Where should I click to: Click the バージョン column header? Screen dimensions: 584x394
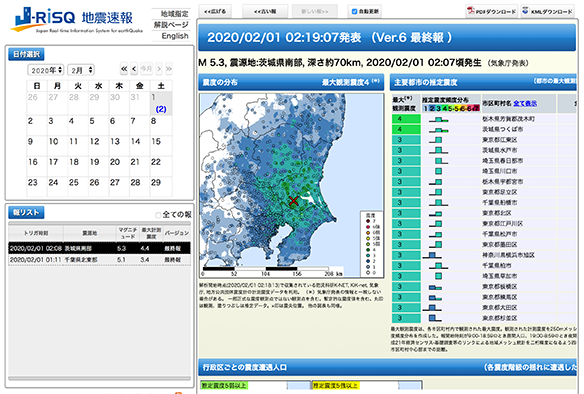coord(177,233)
